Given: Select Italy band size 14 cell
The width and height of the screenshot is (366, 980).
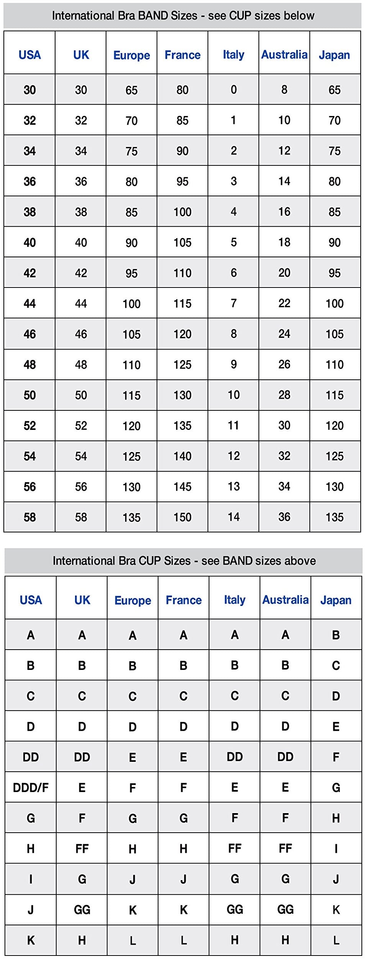Looking at the screenshot, I should pyautogui.click(x=233, y=517).
